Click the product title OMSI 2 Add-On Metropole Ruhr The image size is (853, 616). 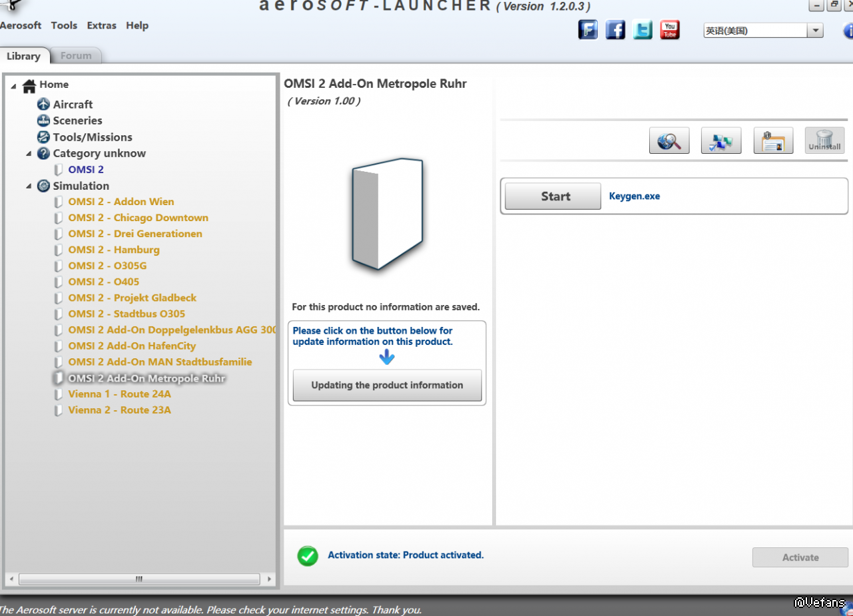(376, 84)
